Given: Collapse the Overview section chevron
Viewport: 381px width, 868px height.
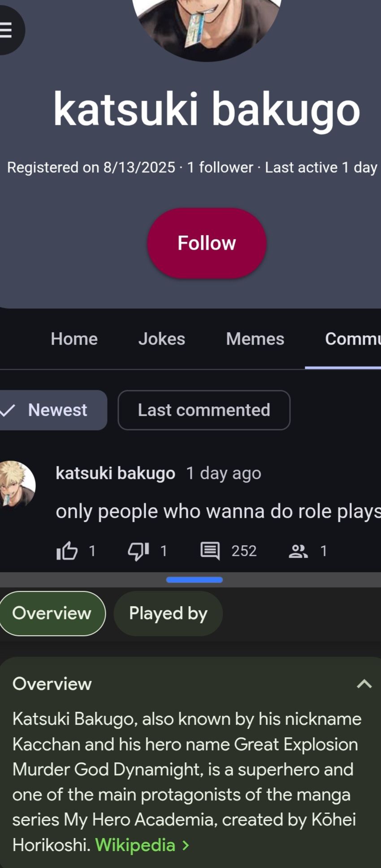Looking at the screenshot, I should click(x=364, y=684).
